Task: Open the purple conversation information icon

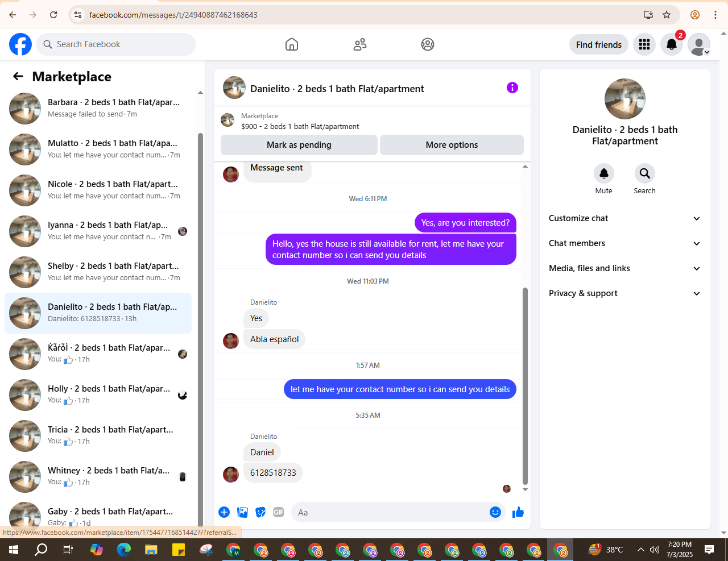Action: (512, 88)
